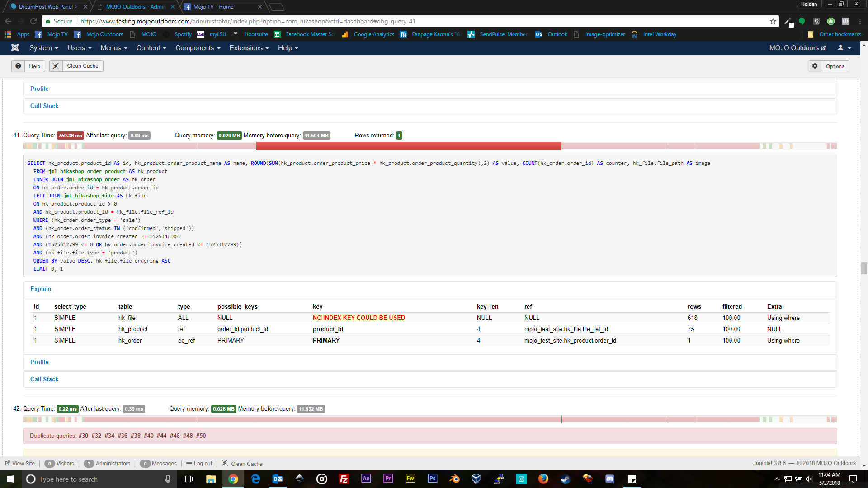This screenshot has width=868, height=488.
Task: Open the Help dropdown in admin menu
Action: (x=288, y=48)
